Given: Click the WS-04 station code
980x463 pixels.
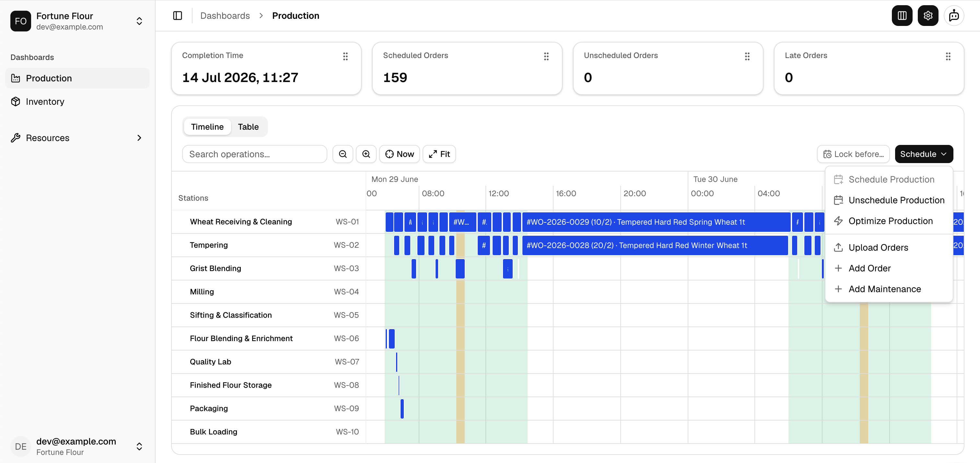Looking at the screenshot, I should 346,292.
